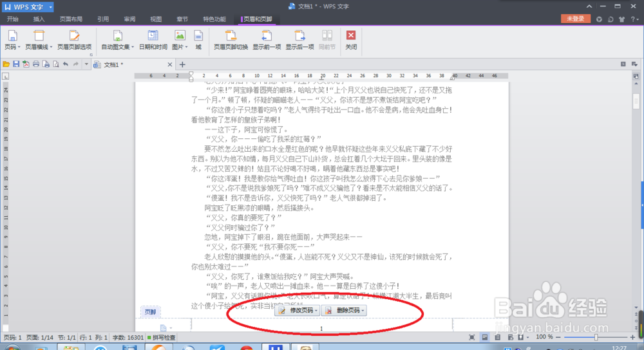Switch to full screen view icon
Screen dimensions: 644x350
(472, 337)
